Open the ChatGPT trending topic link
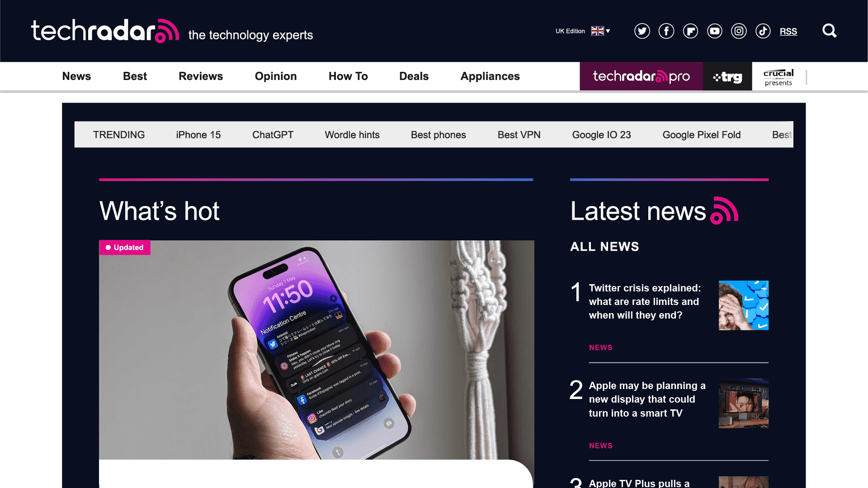 (x=273, y=135)
